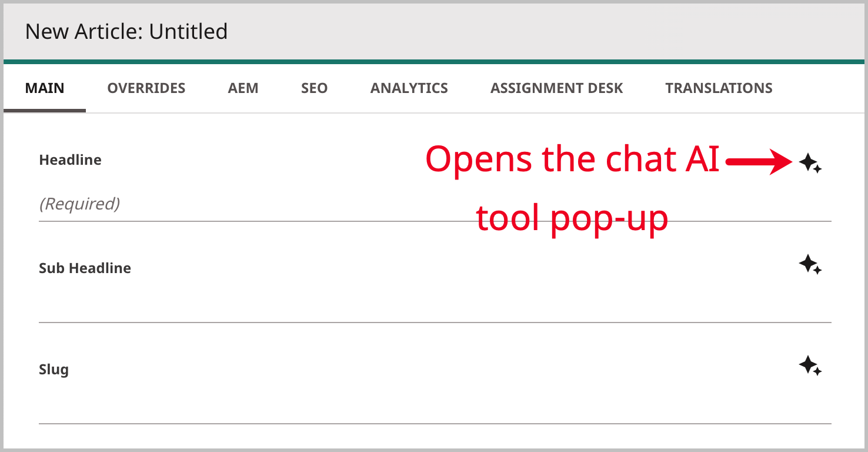Open the SEO tab
Screen dimensions: 868x452
[x=315, y=88]
